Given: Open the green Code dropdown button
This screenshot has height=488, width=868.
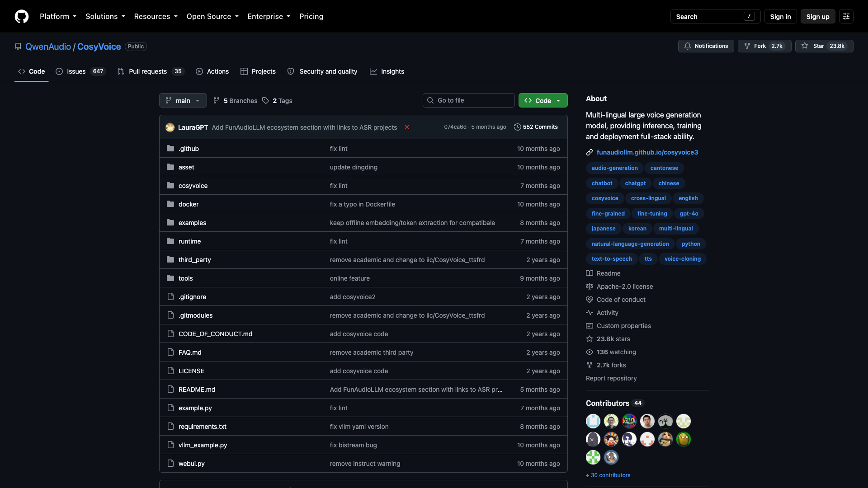Looking at the screenshot, I should [x=543, y=100].
